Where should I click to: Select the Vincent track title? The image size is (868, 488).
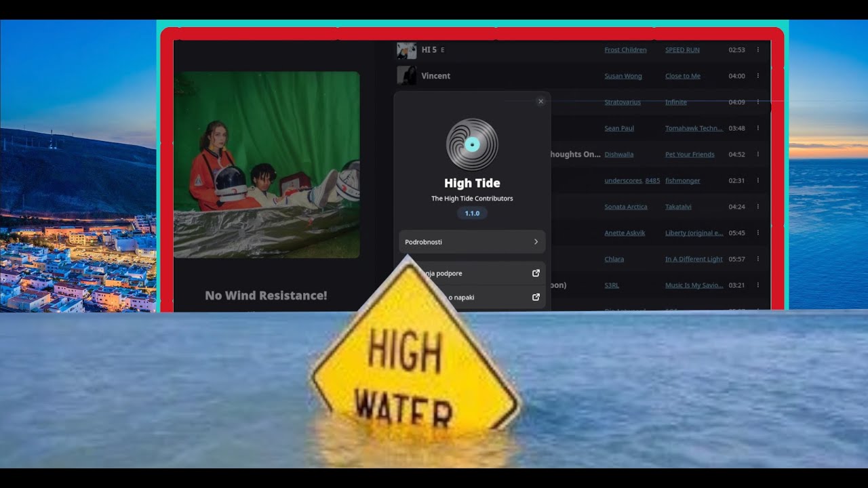[435, 76]
